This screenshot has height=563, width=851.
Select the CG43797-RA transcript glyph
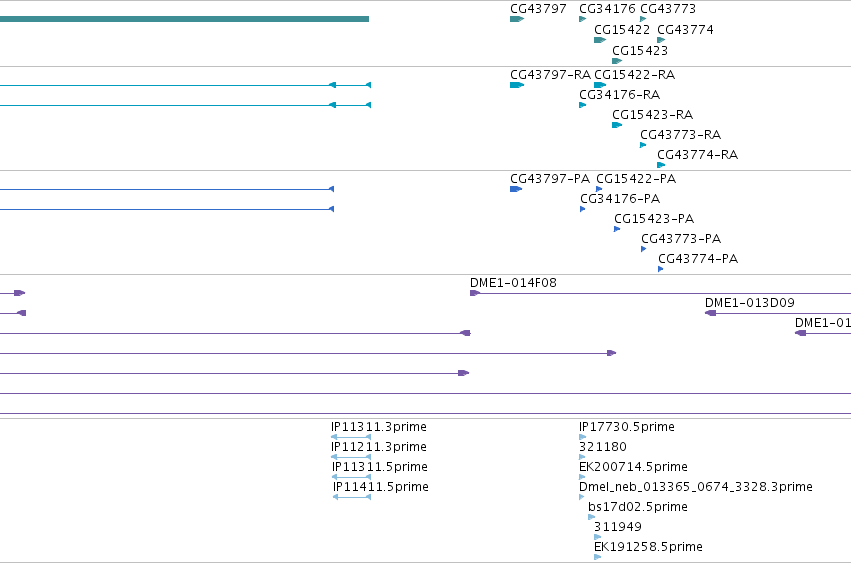517,85
